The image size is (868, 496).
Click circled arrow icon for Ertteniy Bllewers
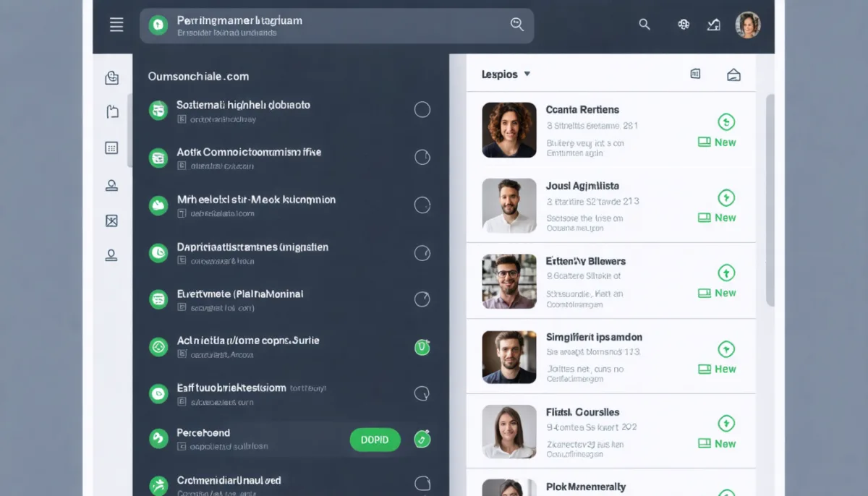[726, 273]
